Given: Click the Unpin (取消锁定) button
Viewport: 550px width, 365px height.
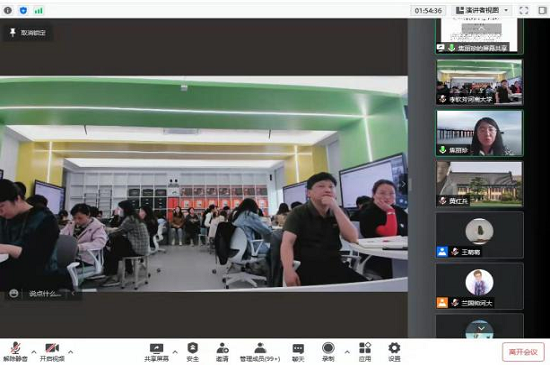Looking at the screenshot, I should click(28, 33).
